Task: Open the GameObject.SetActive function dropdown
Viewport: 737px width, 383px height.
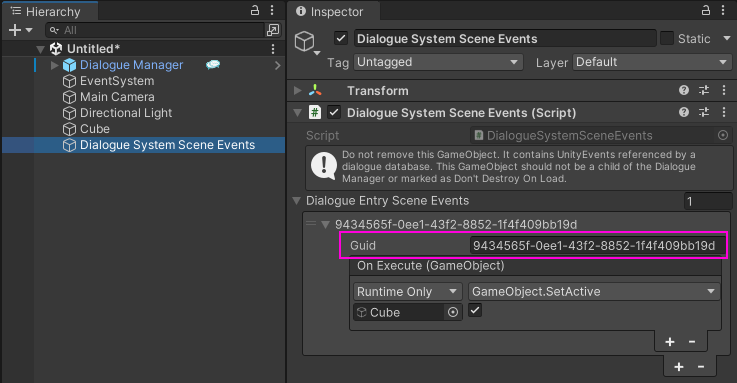Action: click(x=594, y=291)
